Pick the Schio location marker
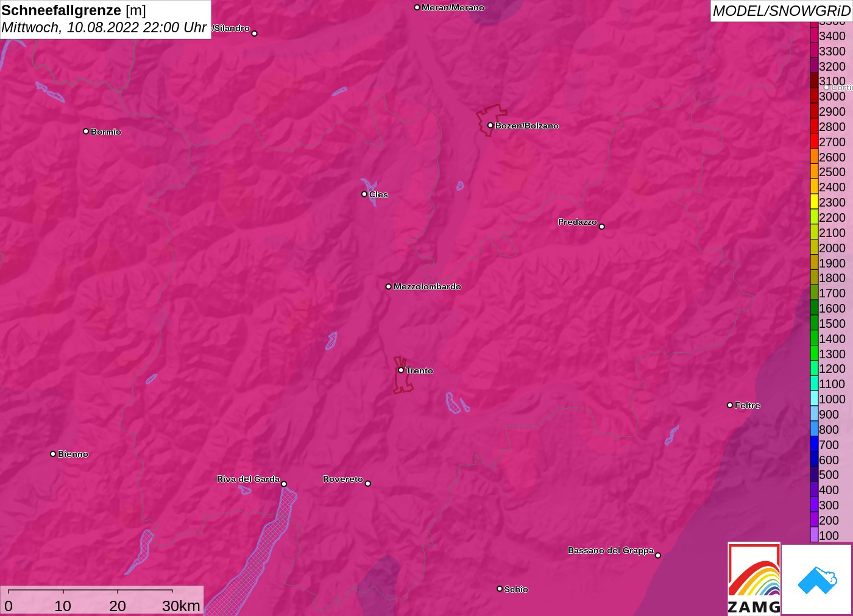 click(x=500, y=589)
